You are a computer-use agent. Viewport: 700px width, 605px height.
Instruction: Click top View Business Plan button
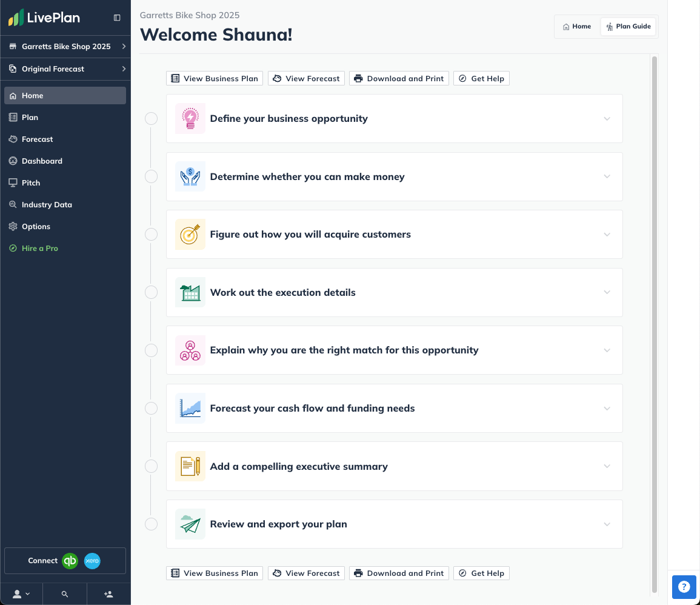coord(215,79)
